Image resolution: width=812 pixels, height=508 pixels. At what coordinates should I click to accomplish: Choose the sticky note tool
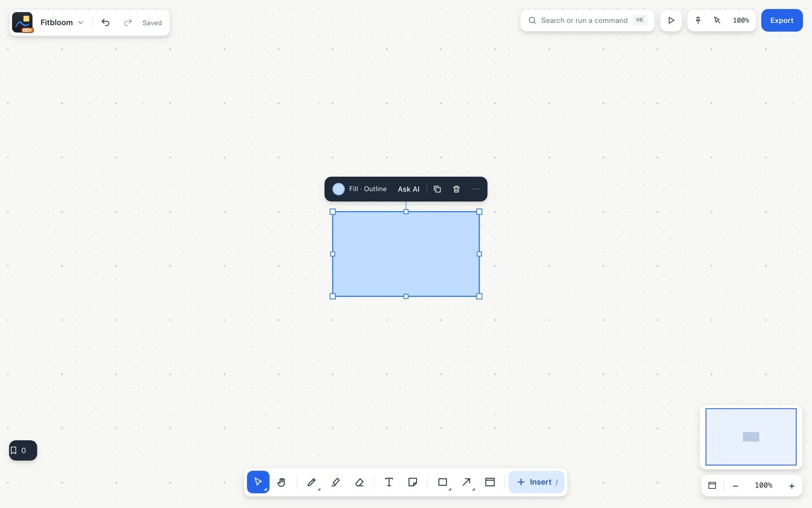[413, 482]
